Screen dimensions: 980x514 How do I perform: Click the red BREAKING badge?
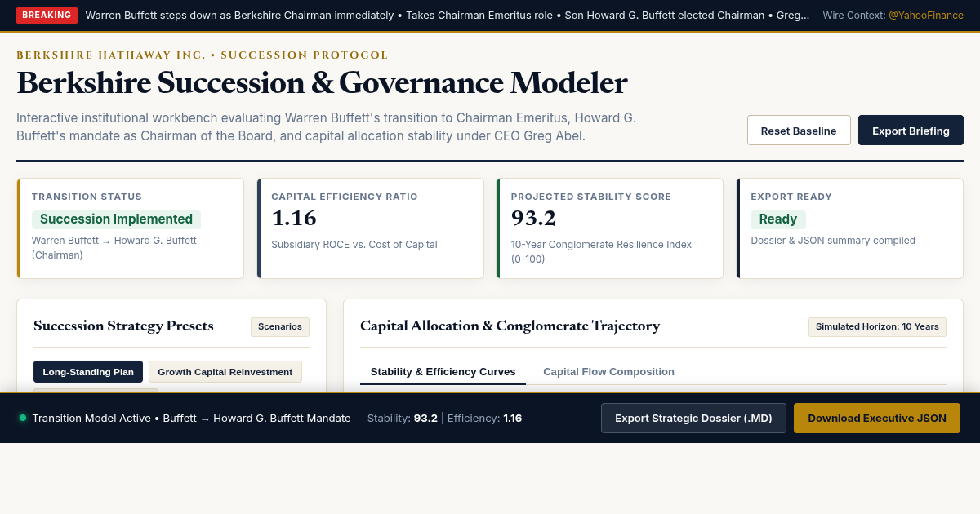(47, 16)
